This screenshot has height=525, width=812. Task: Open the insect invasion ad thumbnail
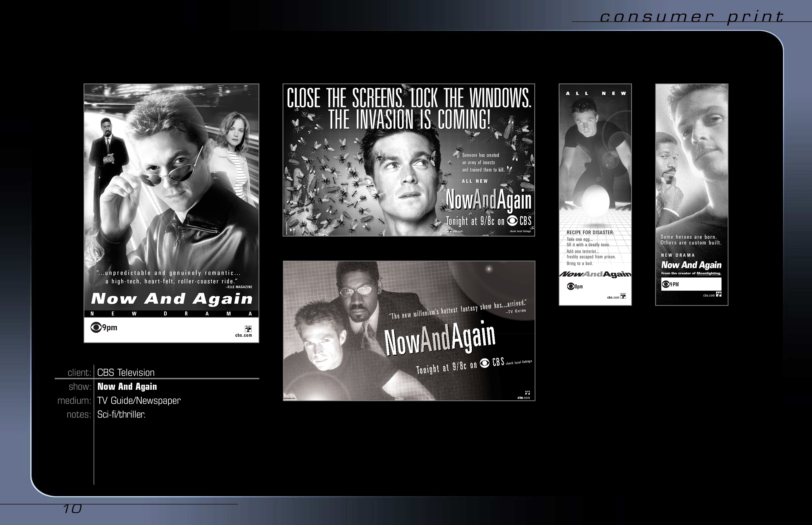point(409,160)
